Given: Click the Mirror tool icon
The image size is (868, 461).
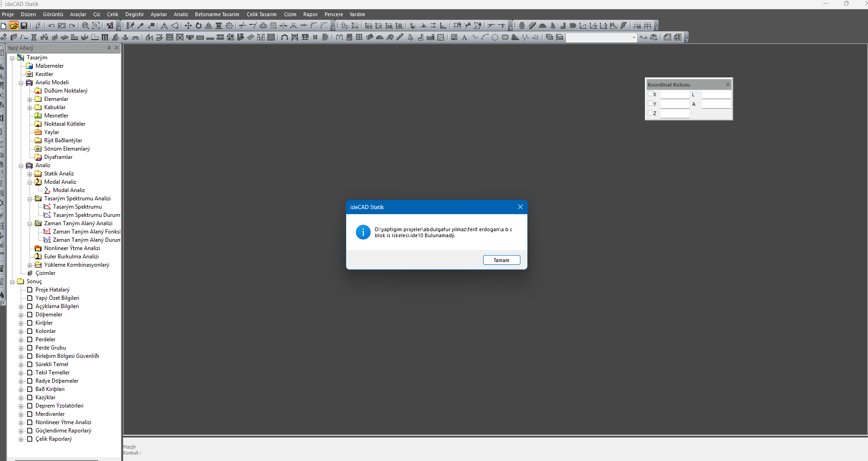Looking at the screenshot, I should pyautogui.click(x=209, y=26).
